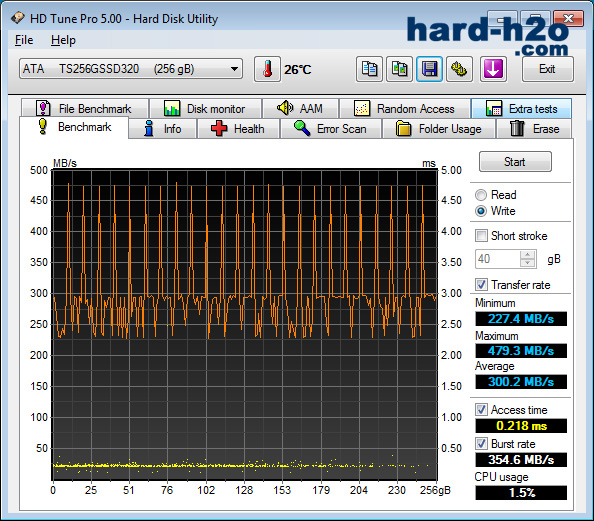Switch to the Random Access tab
Viewport: 594px width, 521px height.
[405, 109]
